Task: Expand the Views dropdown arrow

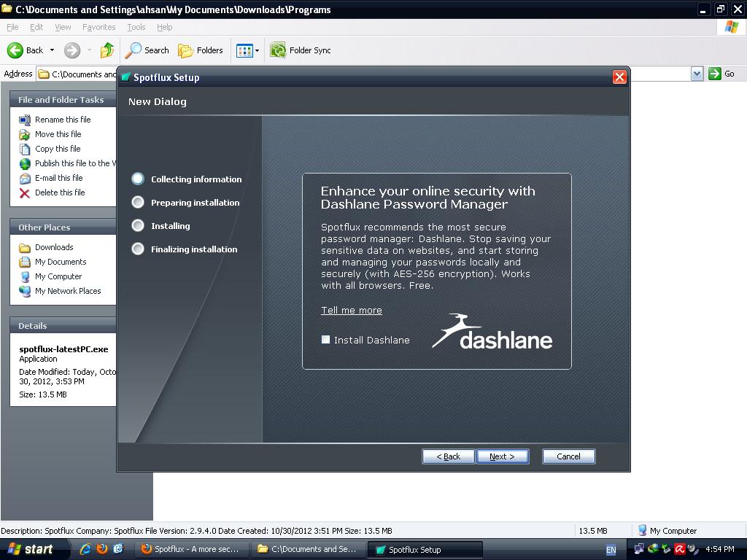Action: point(258,50)
